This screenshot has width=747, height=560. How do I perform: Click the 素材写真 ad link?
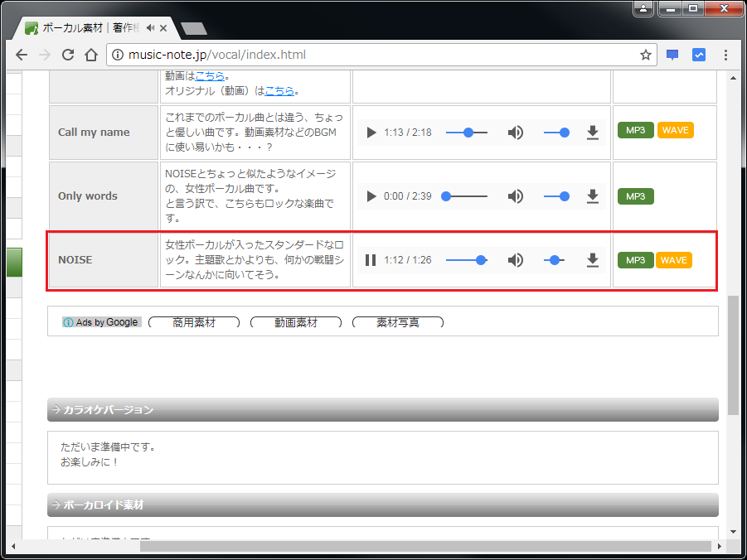[x=398, y=322]
